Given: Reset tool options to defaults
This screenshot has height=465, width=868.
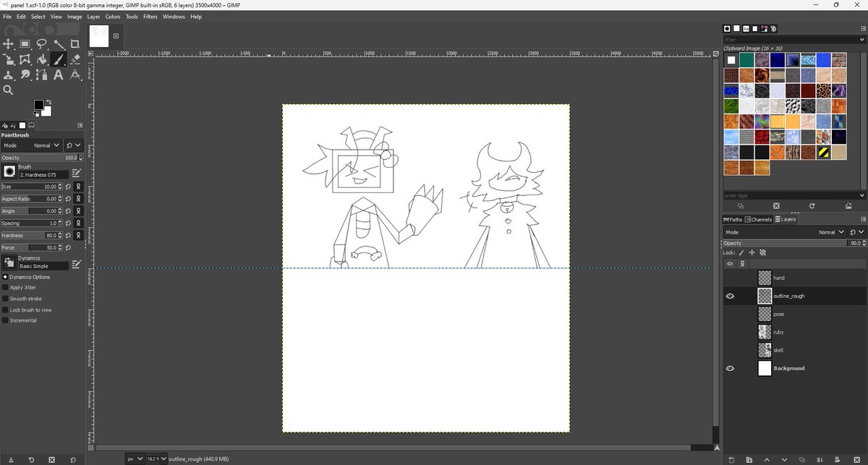Looking at the screenshot, I should 72,459.
